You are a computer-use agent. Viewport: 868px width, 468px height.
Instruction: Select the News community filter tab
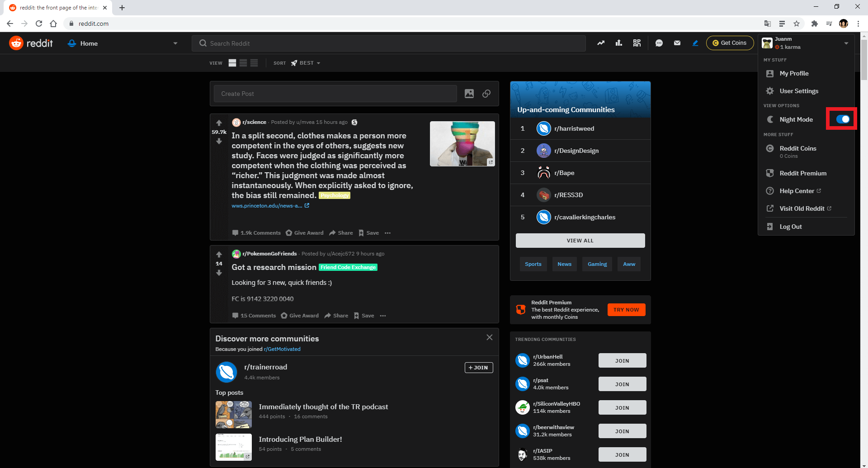pos(564,264)
